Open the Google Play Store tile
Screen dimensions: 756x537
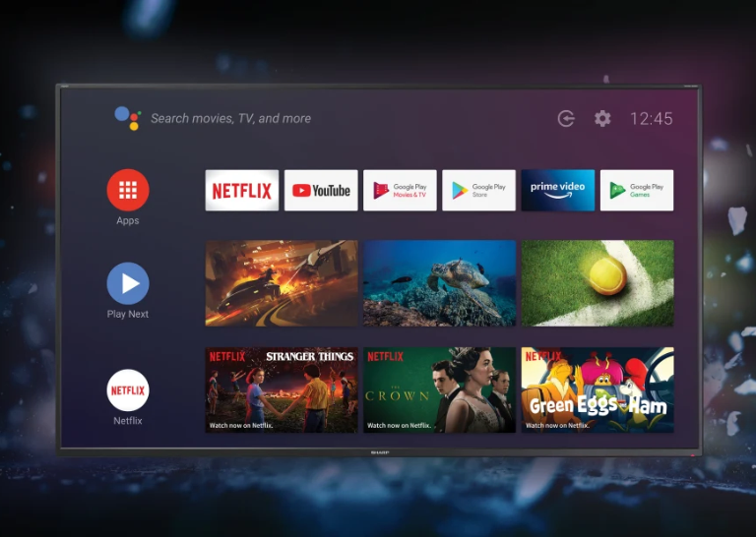pyautogui.click(x=478, y=190)
